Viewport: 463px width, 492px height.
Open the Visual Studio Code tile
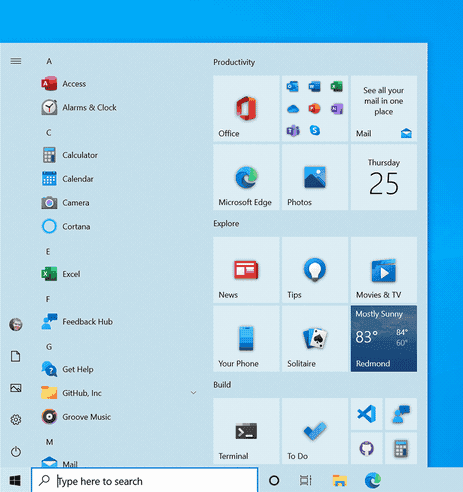[367, 414]
